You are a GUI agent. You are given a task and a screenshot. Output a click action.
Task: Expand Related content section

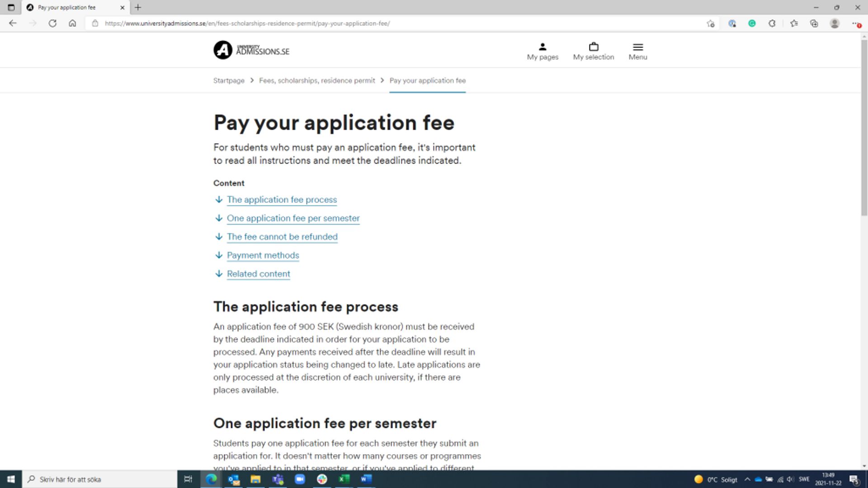click(258, 273)
